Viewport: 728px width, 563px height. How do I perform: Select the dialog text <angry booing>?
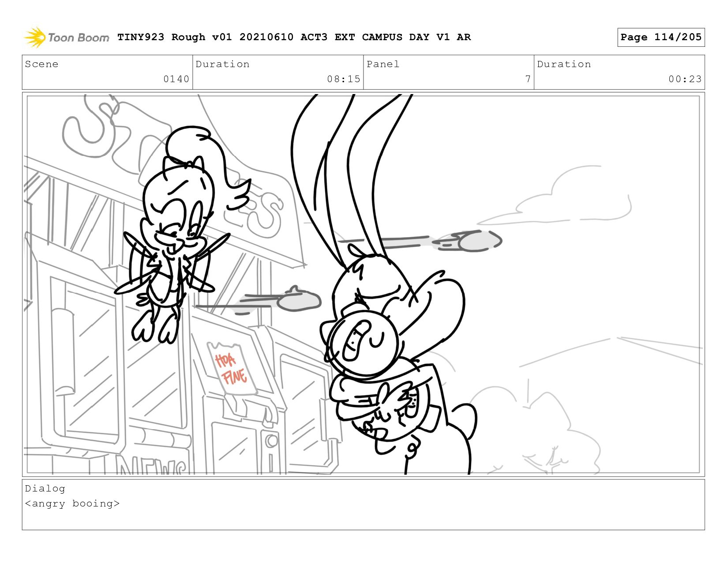pos(72,504)
